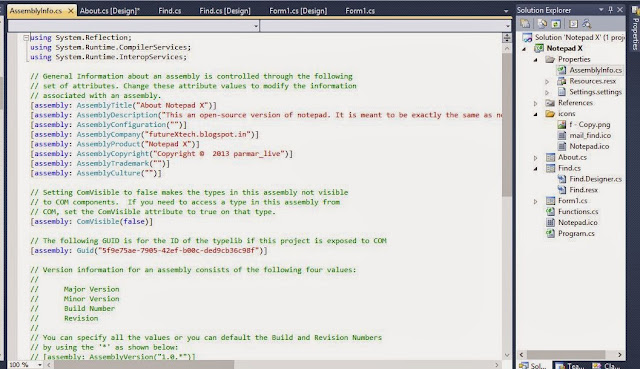640x369 pixels.
Task: Click the Resources.resx file icon
Action: (x=562, y=81)
